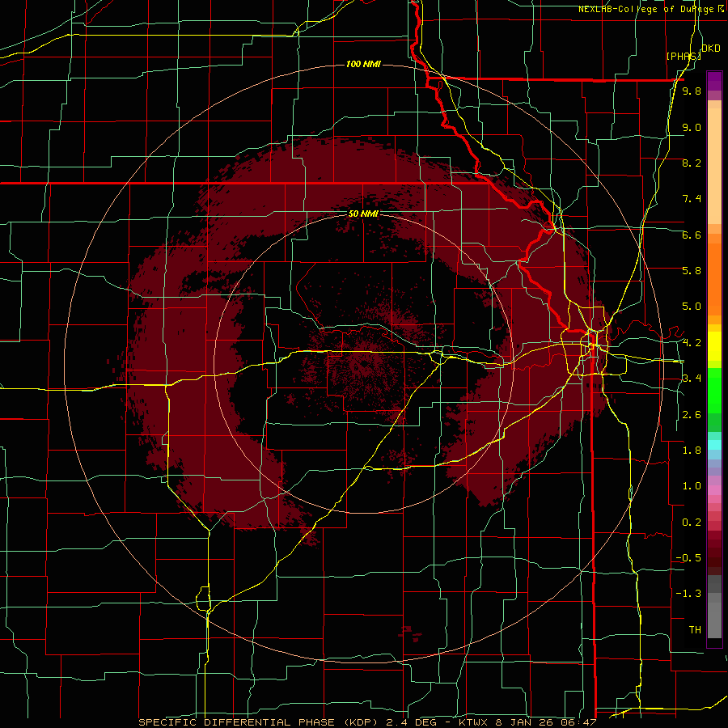Pick the bright orange color bar segment
The height and width of the screenshot is (728, 728).
[x=714, y=278]
